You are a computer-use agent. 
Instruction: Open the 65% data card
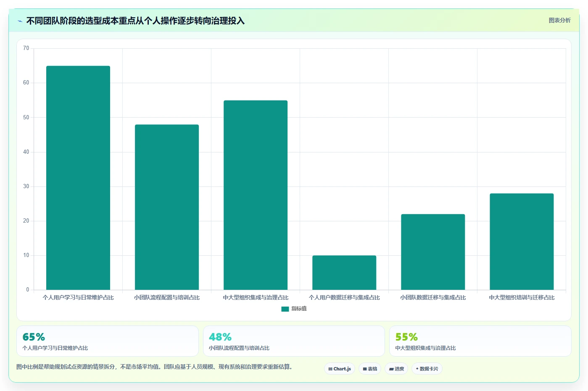coord(108,341)
